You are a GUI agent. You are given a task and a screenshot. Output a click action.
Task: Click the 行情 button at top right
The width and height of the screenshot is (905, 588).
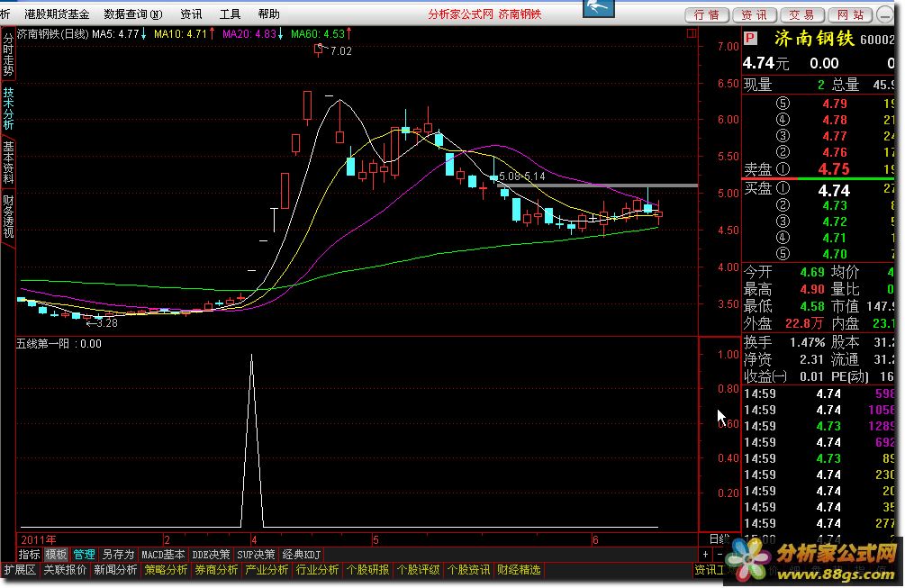click(707, 15)
